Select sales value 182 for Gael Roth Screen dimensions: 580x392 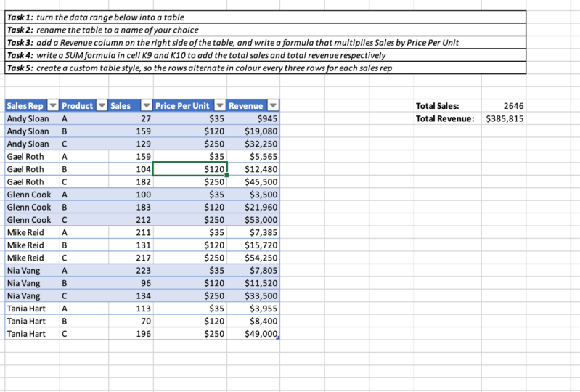coord(131,181)
